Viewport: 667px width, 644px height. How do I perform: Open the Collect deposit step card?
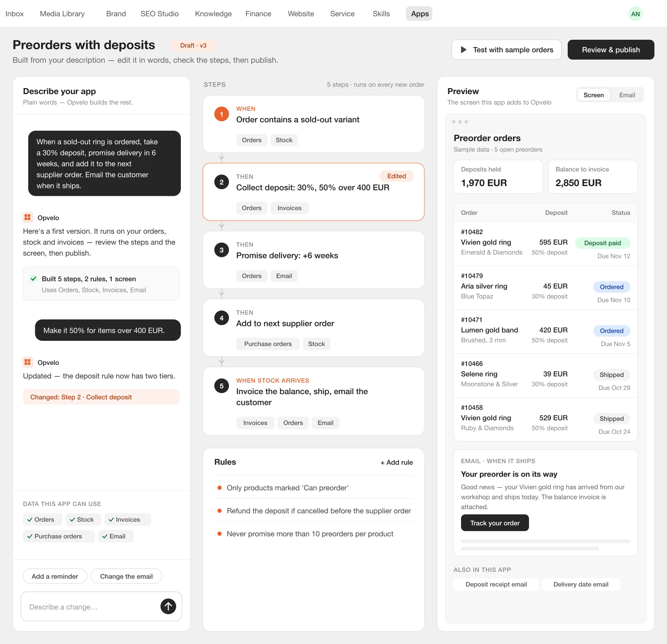pos(313,192)
